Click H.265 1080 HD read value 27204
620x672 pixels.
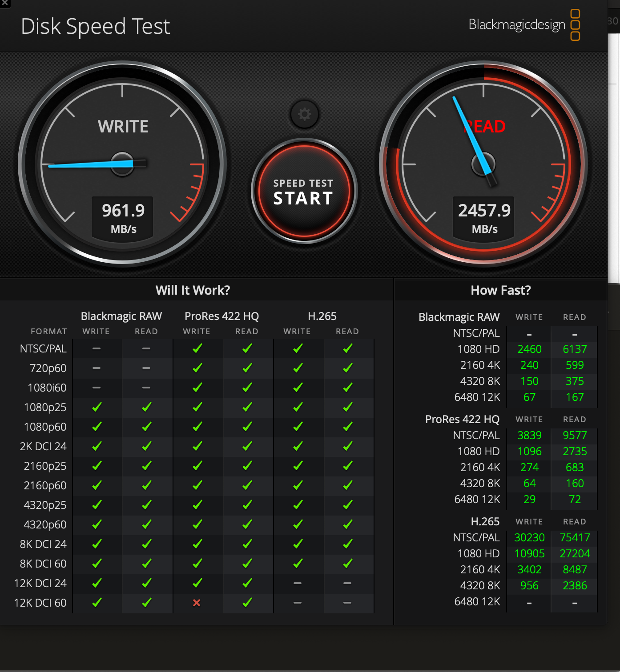(575, 553)
